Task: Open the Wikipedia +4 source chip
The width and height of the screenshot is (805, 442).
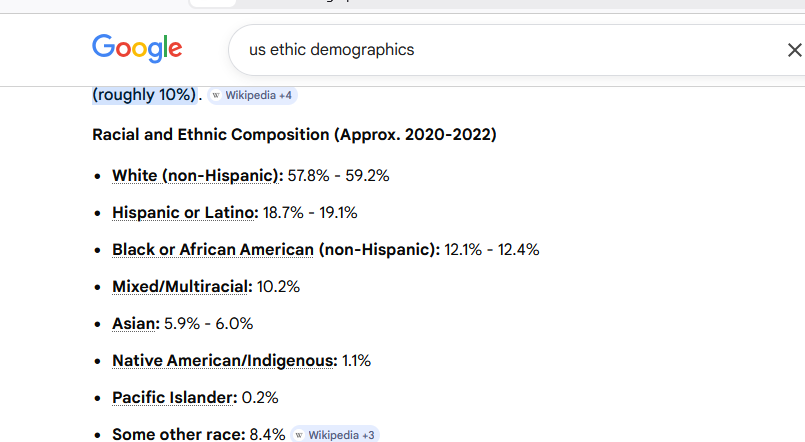Action: [253, 95]
